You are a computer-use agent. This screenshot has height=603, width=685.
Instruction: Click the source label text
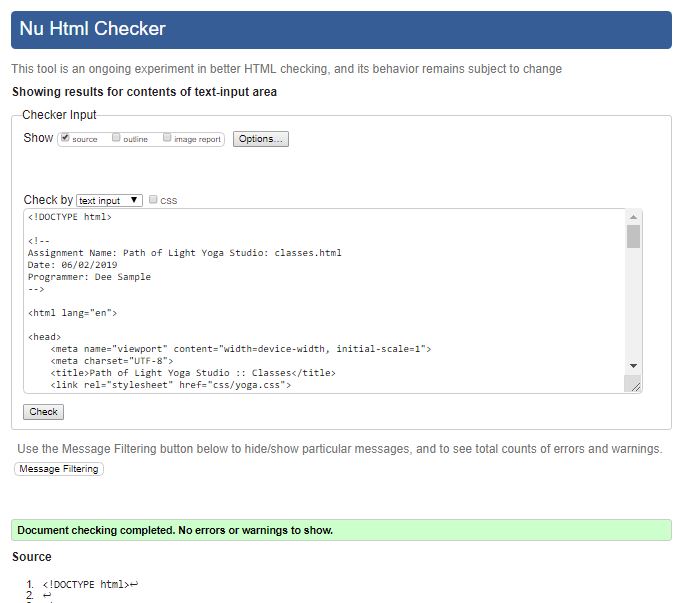point(85,139)
